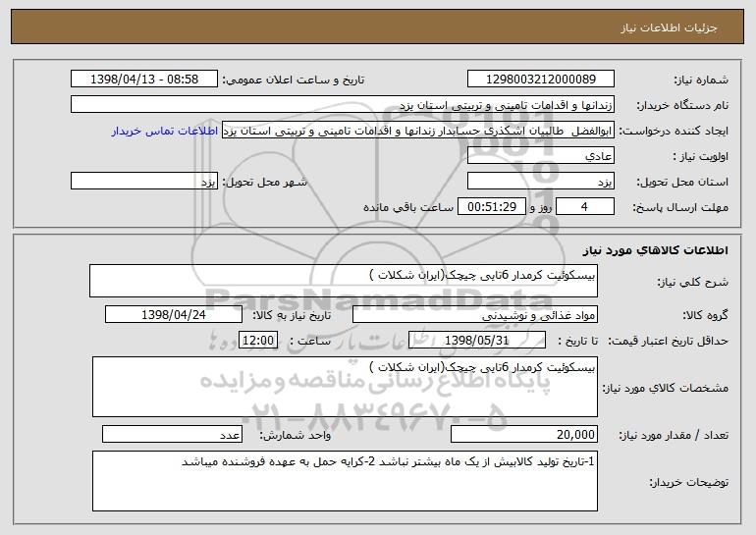Click the ایجاد کننده درخواست label

tap(674, 132)
